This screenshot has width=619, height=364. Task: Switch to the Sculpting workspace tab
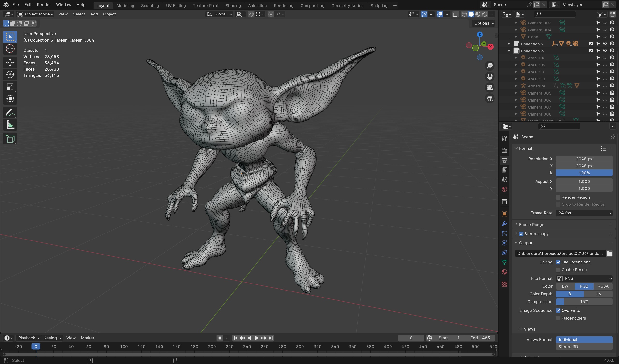click(x=150, y=5)
